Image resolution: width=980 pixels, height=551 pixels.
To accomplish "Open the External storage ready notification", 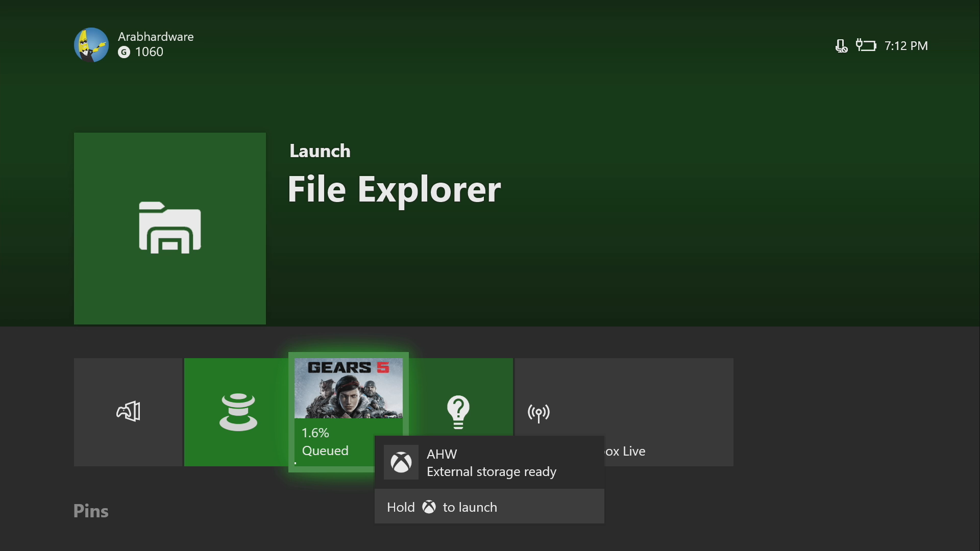I will tap(491, 463).
